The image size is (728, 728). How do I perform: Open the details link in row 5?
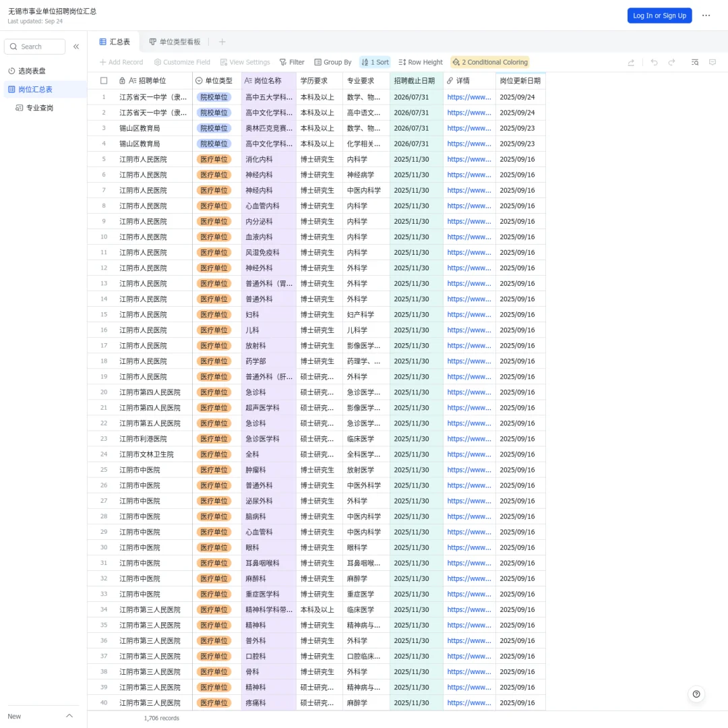pos(469,159)
